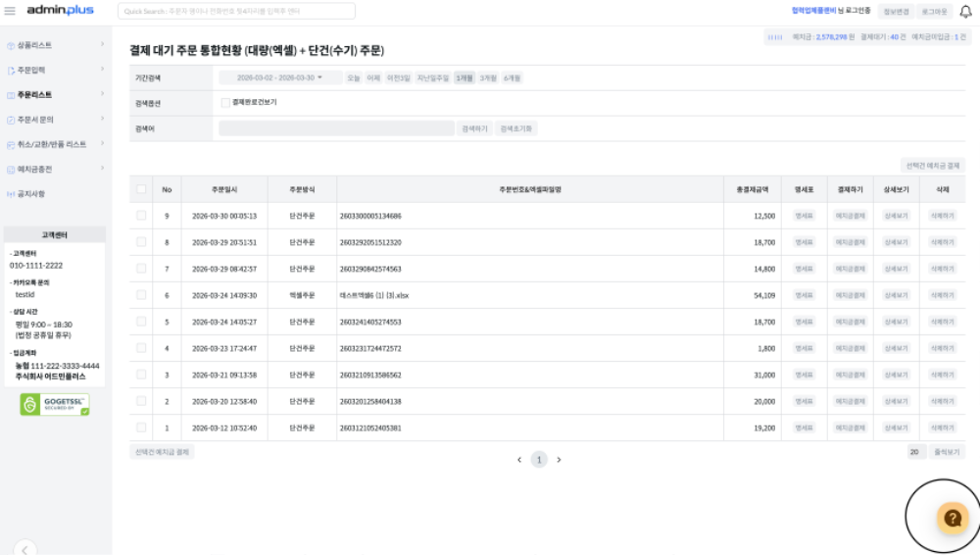Expand the 주문서 문의 menu chevron
Image resolution: width=980 pixels, height=555 pixels.
point(102,119)
